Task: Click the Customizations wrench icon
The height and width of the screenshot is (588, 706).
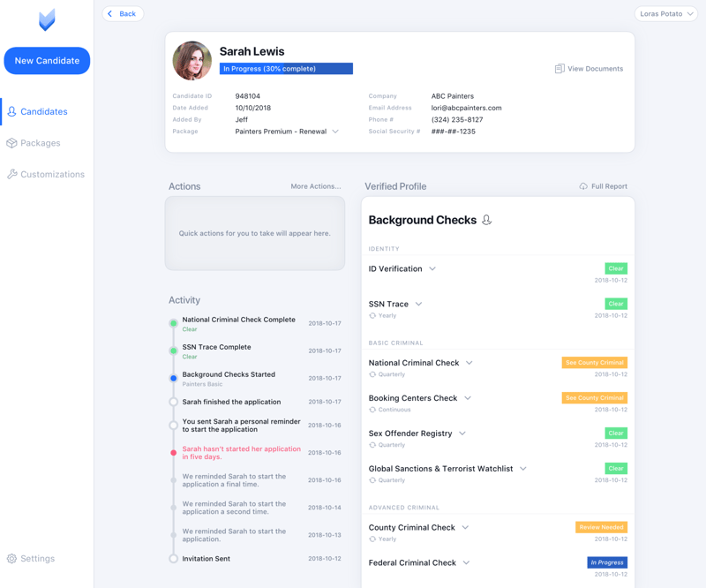Action: click(x=11, y=174)
